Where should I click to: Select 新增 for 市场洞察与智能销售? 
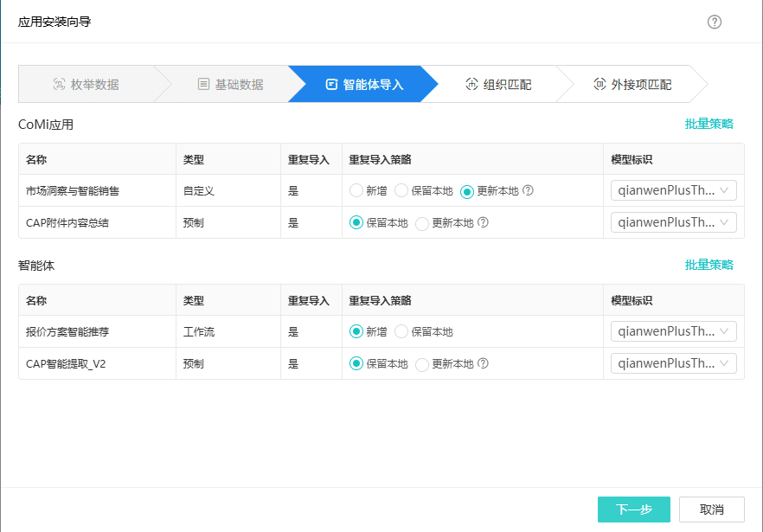tap(356, 191)
